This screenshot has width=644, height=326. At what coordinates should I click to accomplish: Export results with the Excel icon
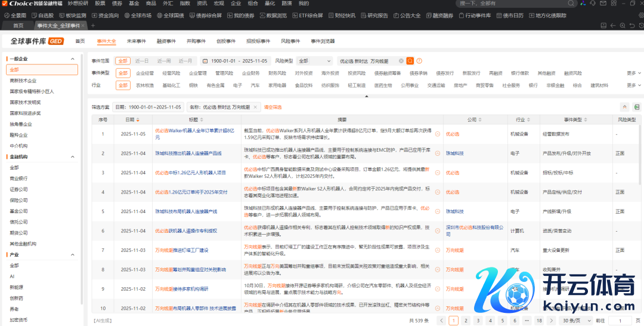(x=636, y=107)
